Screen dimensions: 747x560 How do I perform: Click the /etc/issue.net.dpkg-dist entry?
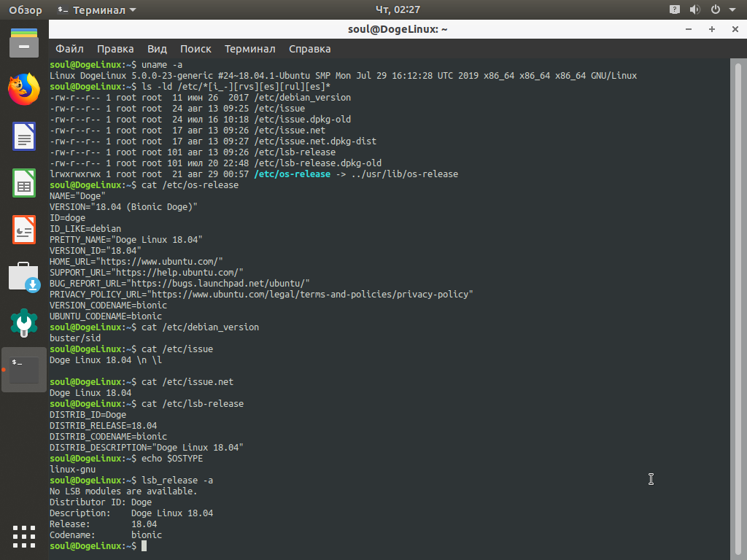click(315, 141)
